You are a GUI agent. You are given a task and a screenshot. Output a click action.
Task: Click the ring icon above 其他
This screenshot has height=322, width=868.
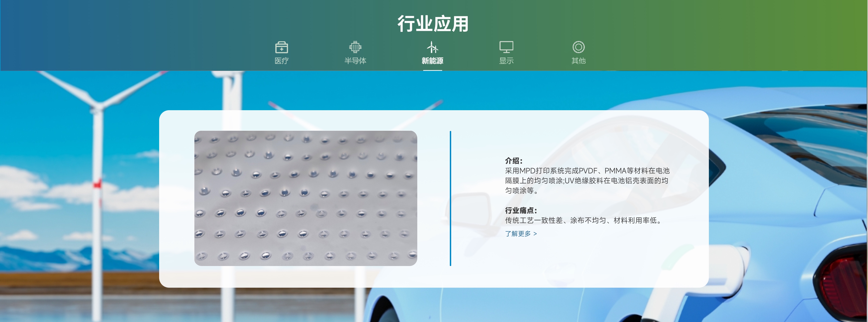[x=578, y=47]
